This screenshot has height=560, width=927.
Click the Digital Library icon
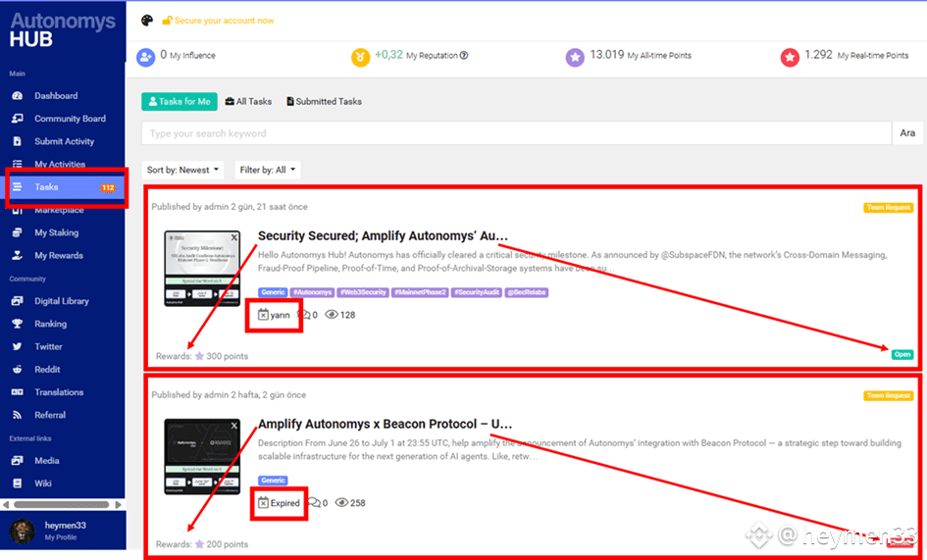pyautogui.click(x=17, y=301)
